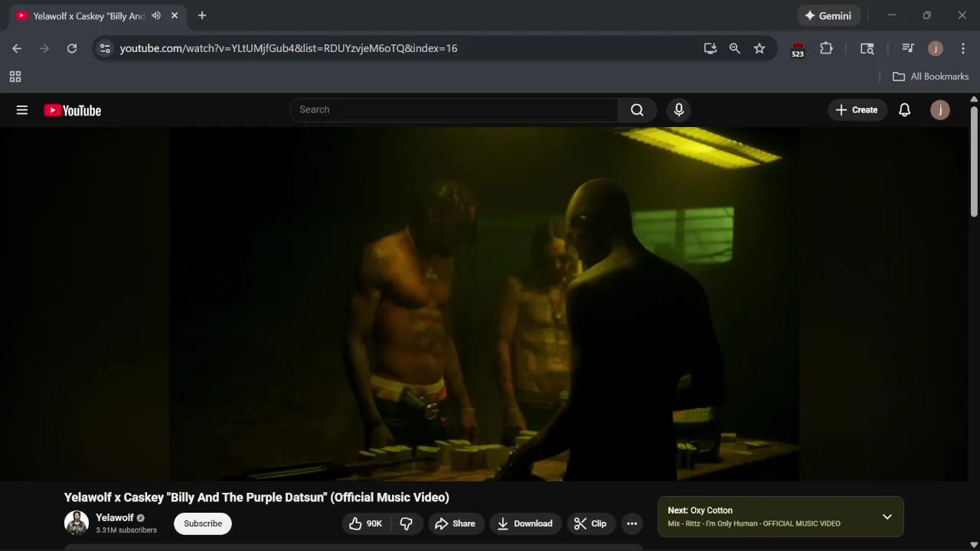Click the 3.31M subscribers text
Screen dimensions: 980x551
tap(126, 530)
